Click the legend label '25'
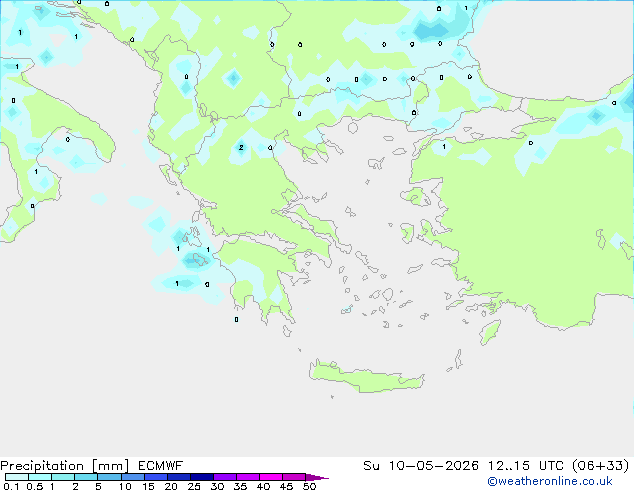634x490 pixels. [194, 486]
